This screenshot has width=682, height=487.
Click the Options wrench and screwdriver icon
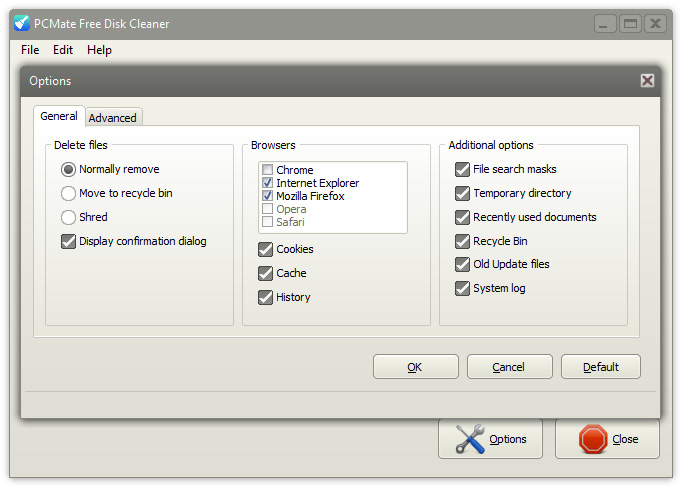pos(470,439)
